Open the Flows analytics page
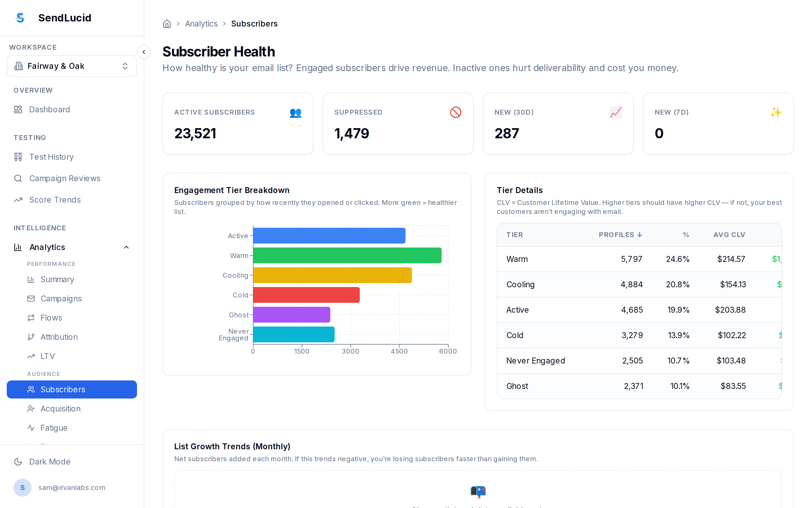The image size is (812, 508). pos(72,318)
